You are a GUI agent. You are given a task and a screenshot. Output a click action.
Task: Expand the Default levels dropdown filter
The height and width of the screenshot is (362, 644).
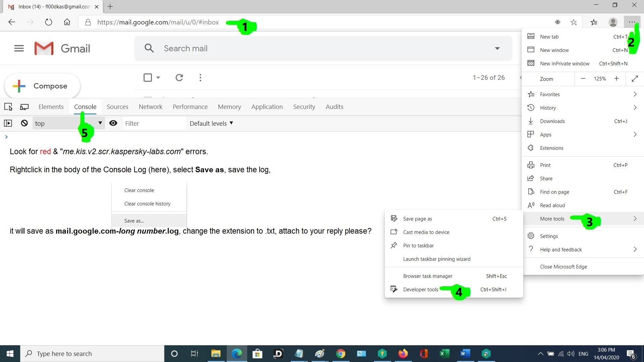click(x=211, y=123)
